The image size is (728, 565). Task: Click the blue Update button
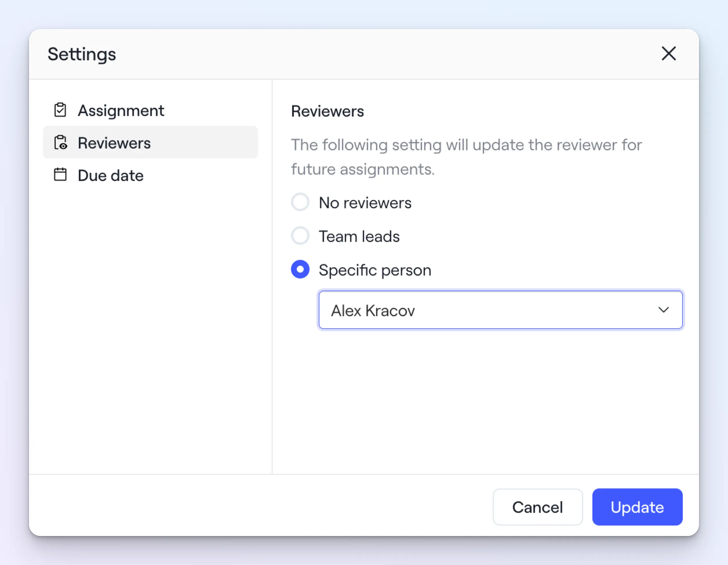[637, 507]
